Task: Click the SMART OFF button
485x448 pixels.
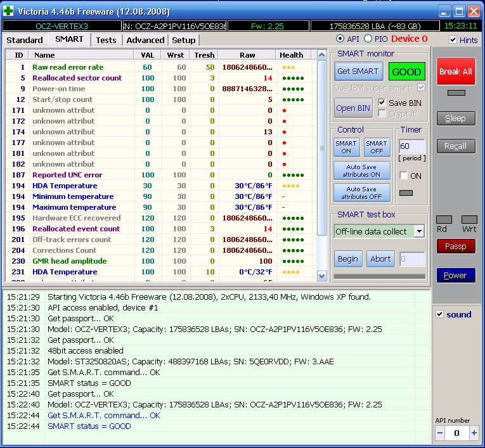Action: click(377, 147)
